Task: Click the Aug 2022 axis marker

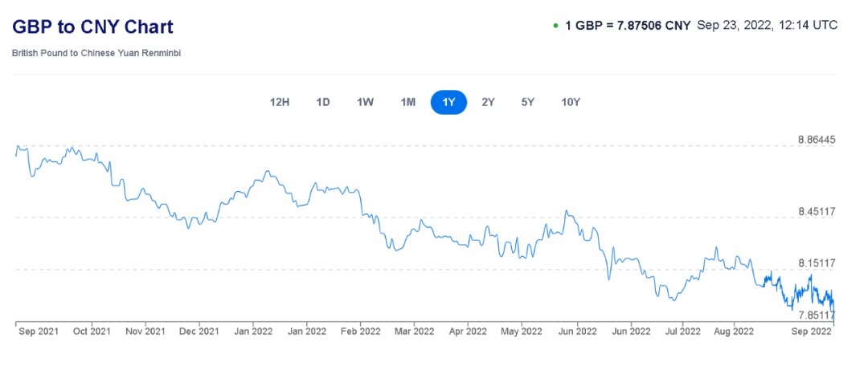Action: point(733,331)
